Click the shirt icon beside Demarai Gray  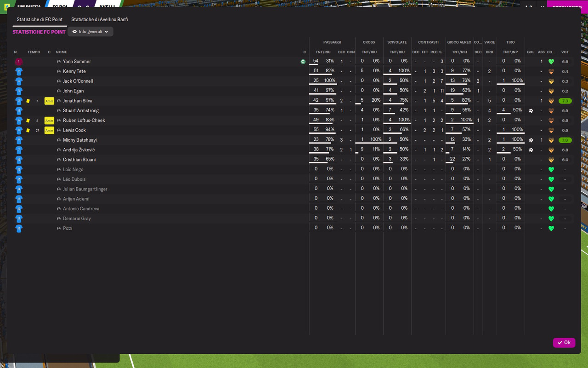point(18,218)
